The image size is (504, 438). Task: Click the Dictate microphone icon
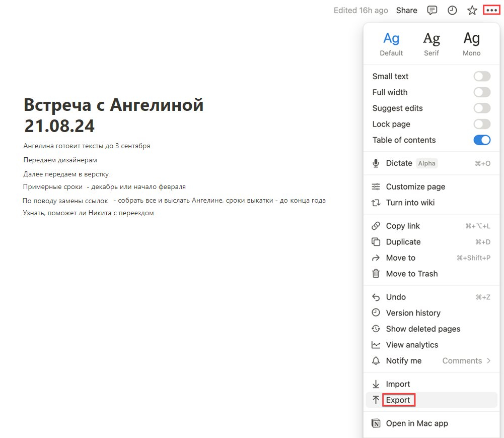pyautogui.click(x=376, y=163)
